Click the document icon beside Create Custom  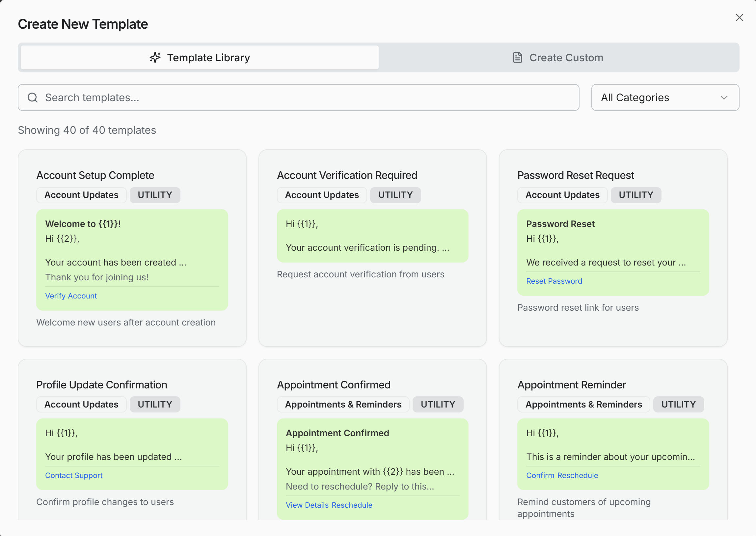click(517, 57)
